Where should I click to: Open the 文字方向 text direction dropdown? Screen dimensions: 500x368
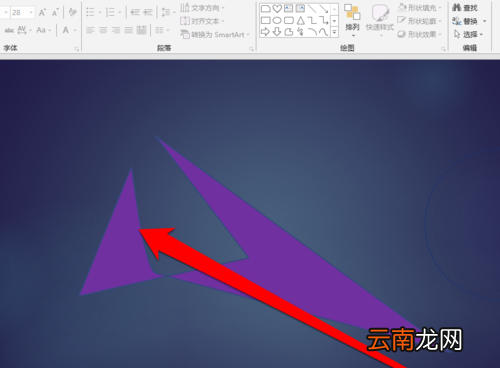pyautogui.click(x=203, y=8)
